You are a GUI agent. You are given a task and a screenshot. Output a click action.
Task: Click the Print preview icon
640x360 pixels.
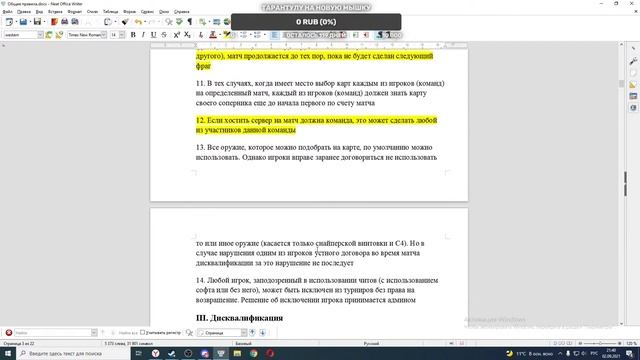(75, 22)
